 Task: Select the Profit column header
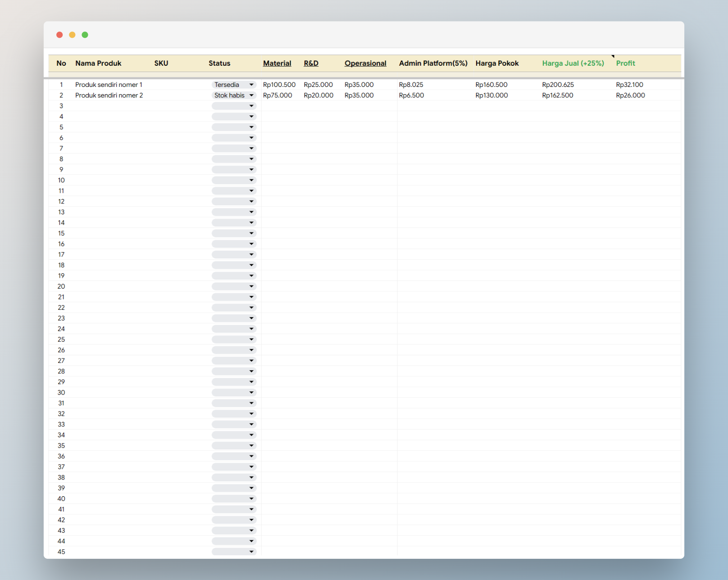[626, 63]
